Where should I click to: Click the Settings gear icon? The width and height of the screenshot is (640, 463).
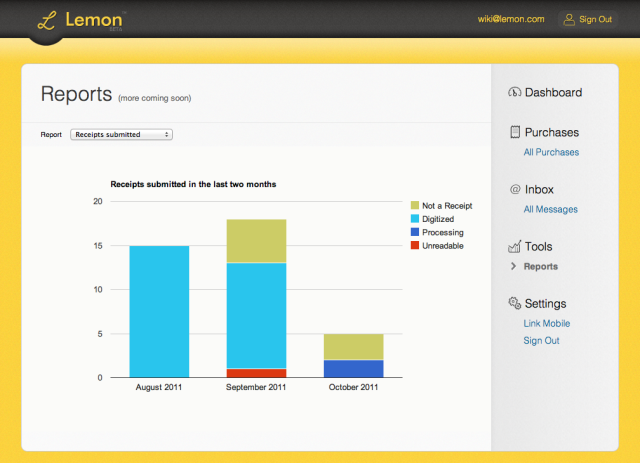click(x=515, y=303)
